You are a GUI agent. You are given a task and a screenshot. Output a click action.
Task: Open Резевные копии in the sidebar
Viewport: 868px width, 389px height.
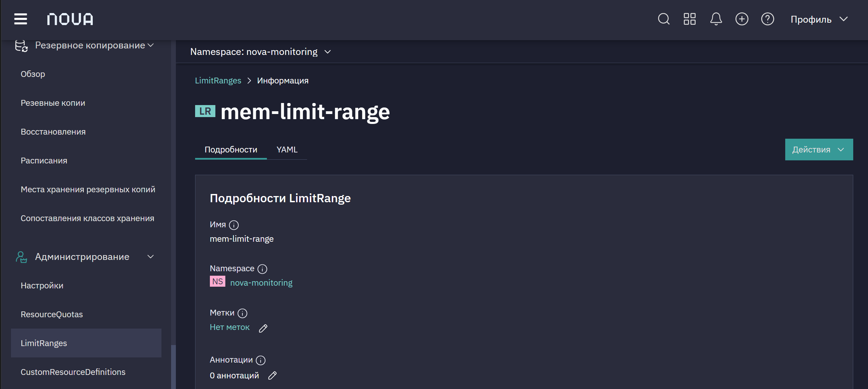[53, 103]
